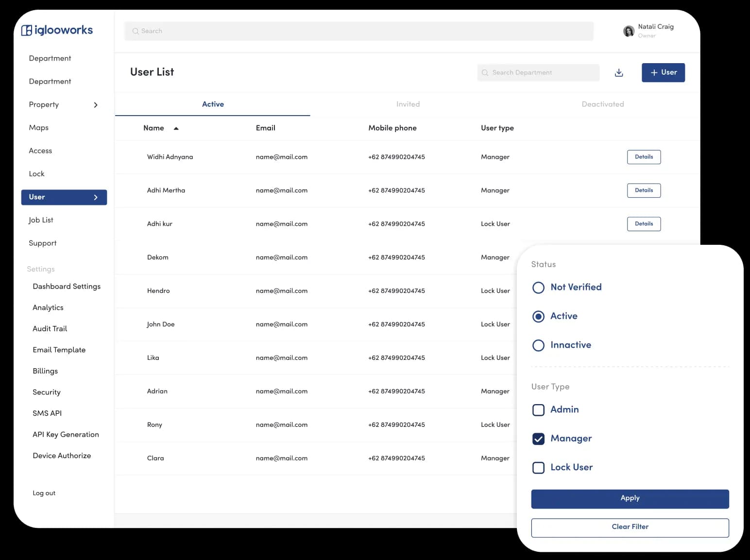Viewport: 750px width, 560px height.
Task: Click the download/export icon near Search Department
Action: [x=619, y=72]
